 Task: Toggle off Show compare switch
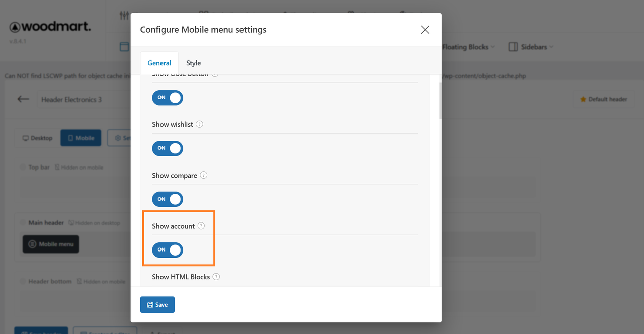click(168, 199)
